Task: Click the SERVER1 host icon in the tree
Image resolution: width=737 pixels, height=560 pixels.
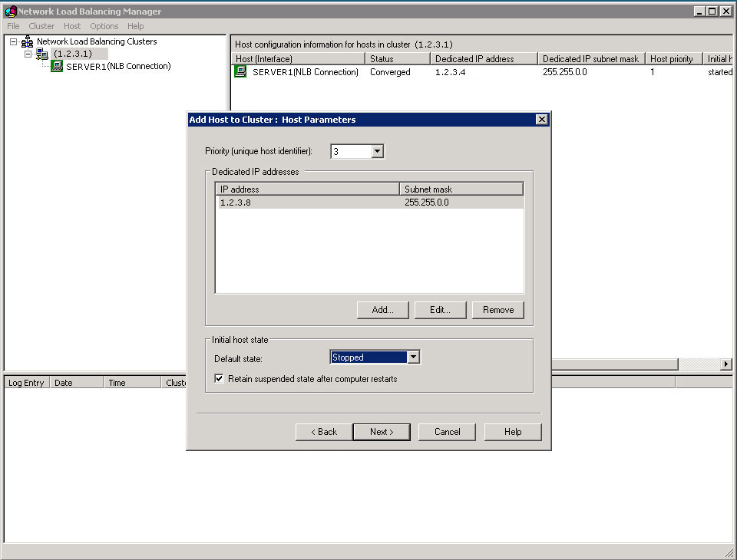Action: (x=57, y=66)
